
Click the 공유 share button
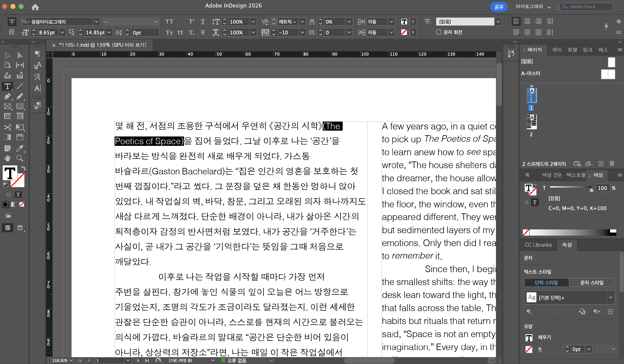(498, 7)
